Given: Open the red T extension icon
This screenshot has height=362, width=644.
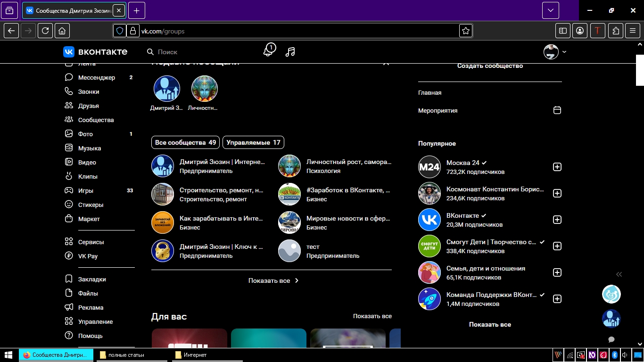Looking at the screenshot, I should click(x=598, y=31).
